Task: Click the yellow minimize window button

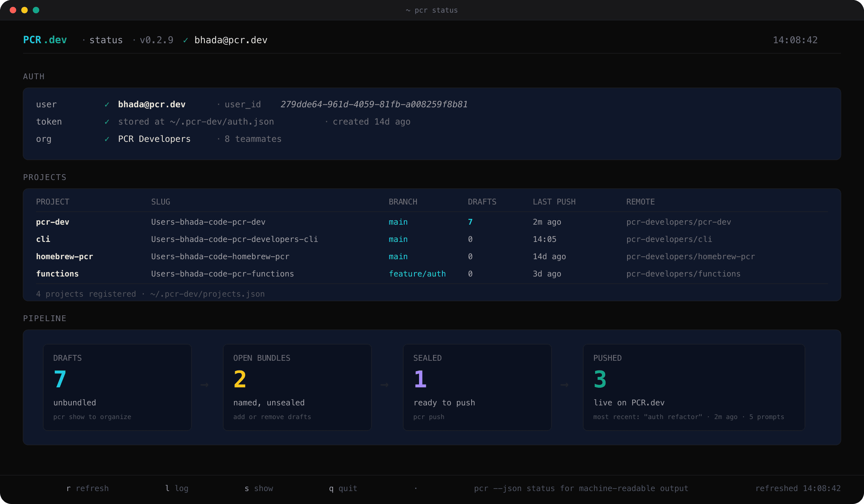Action: [24, 10]
